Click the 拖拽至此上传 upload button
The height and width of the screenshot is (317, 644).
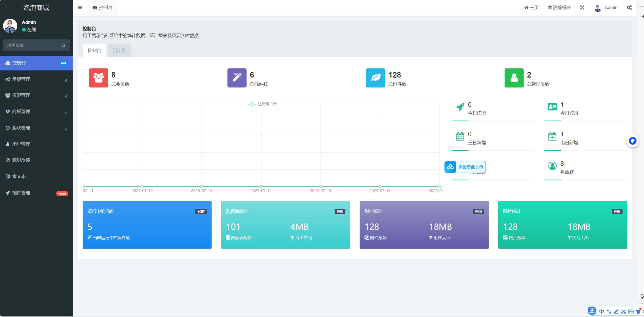pos(465,167)
